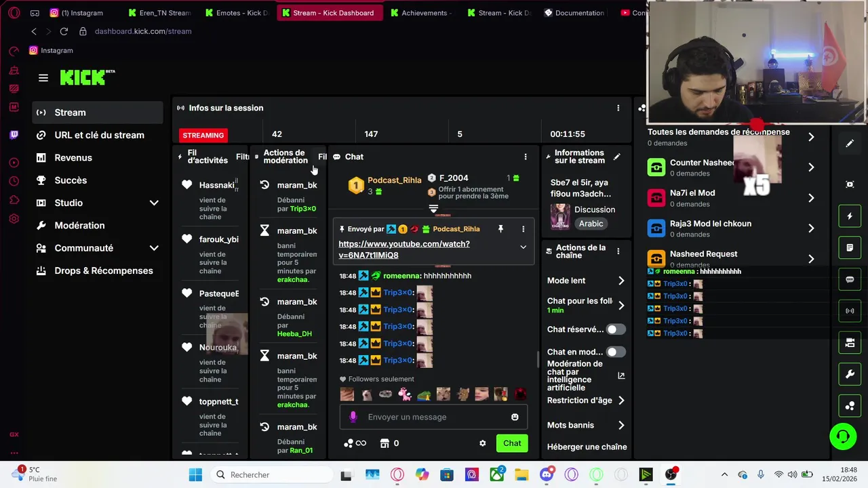Click the lightning bolt icon in right toolbar
868x488 pixels.
coord(850,216)
